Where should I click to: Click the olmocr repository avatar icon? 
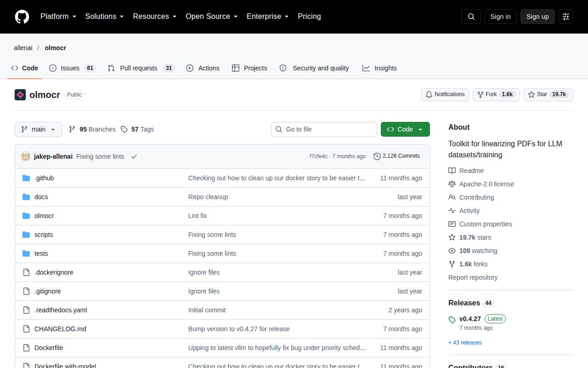pos(20,95)
